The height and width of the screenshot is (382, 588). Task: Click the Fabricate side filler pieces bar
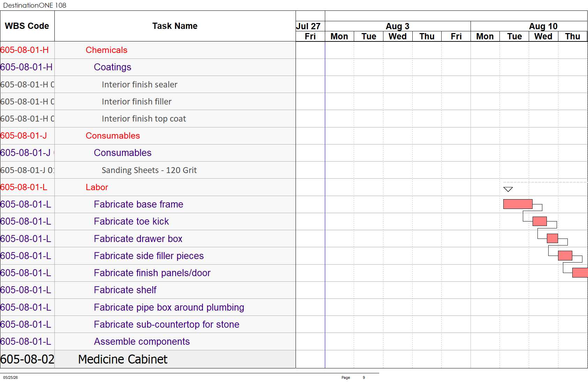[x=565, y=256]
